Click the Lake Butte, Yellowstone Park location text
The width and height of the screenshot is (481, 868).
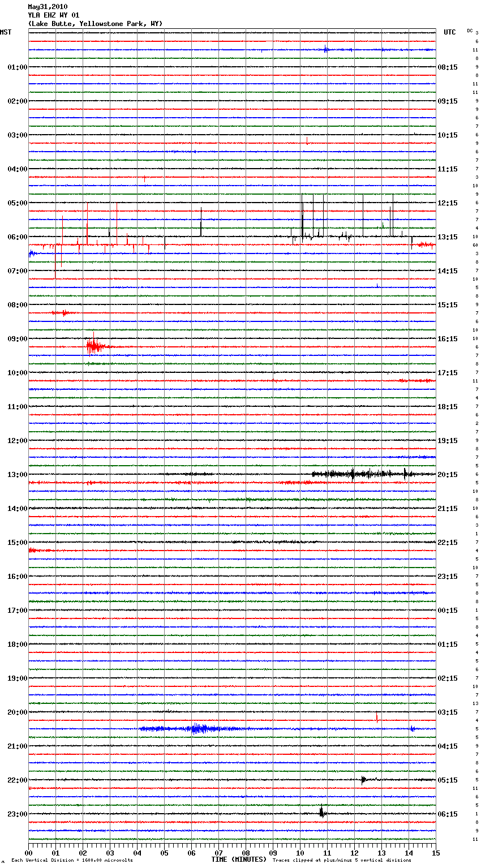click(x=95, y=24)
